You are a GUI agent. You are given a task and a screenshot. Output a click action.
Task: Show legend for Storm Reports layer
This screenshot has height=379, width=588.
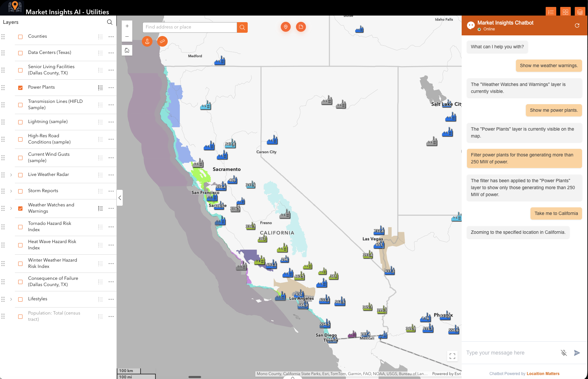point(101,191)
